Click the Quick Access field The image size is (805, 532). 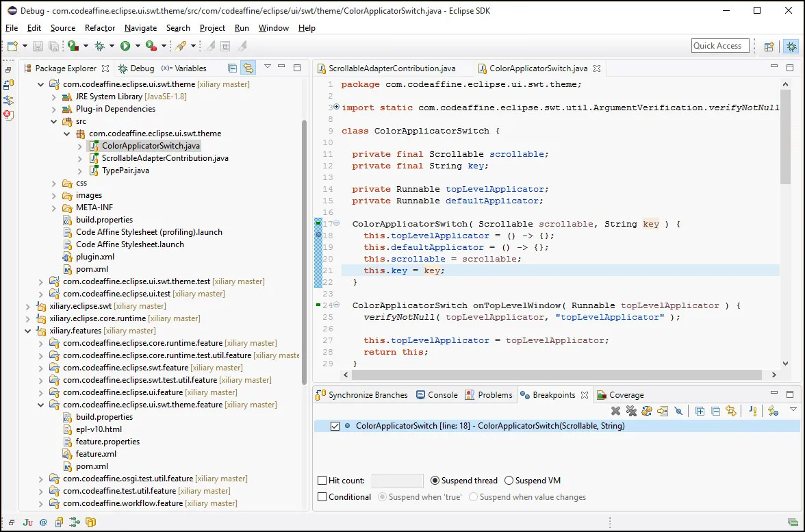coord(719,45)
